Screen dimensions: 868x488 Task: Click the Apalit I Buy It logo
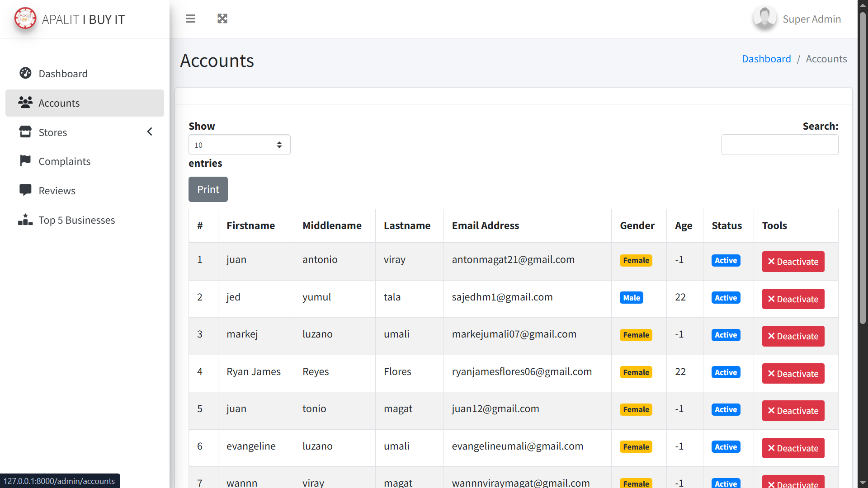coord(25,19)
